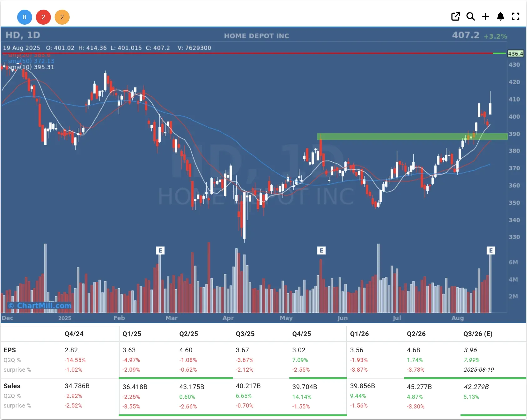Click the green support zone rectangle
Image resolution: width=527 pixels, height=420 pixels.
coord(412,136)
